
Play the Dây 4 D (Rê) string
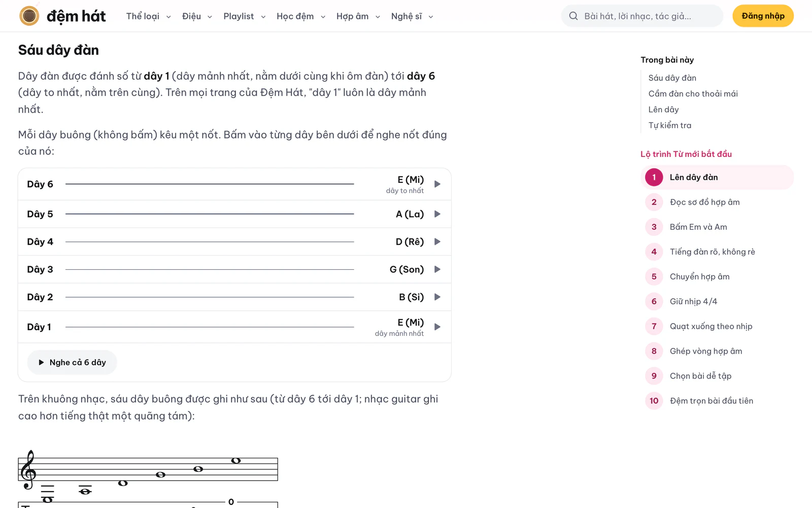click(x=234, y=242)
